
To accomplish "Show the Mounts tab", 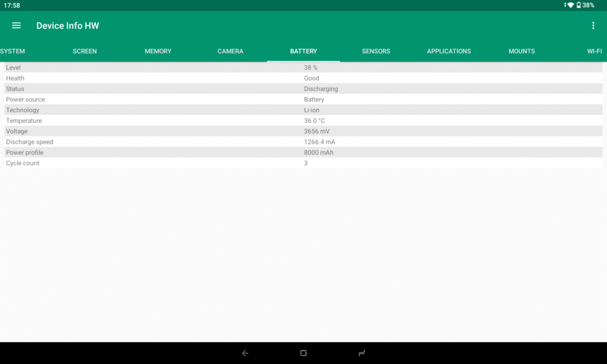I will pos(522,52).
